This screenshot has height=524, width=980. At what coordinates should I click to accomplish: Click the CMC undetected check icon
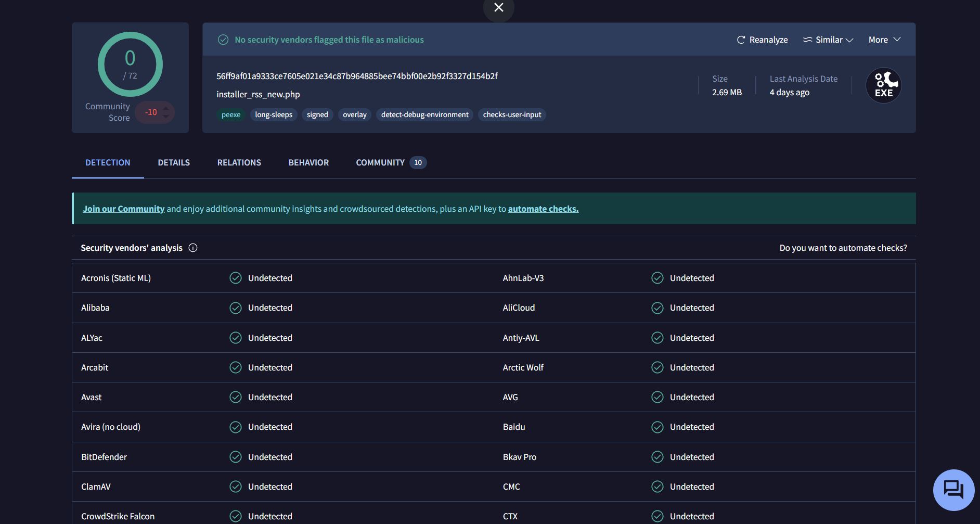(657, 487)
